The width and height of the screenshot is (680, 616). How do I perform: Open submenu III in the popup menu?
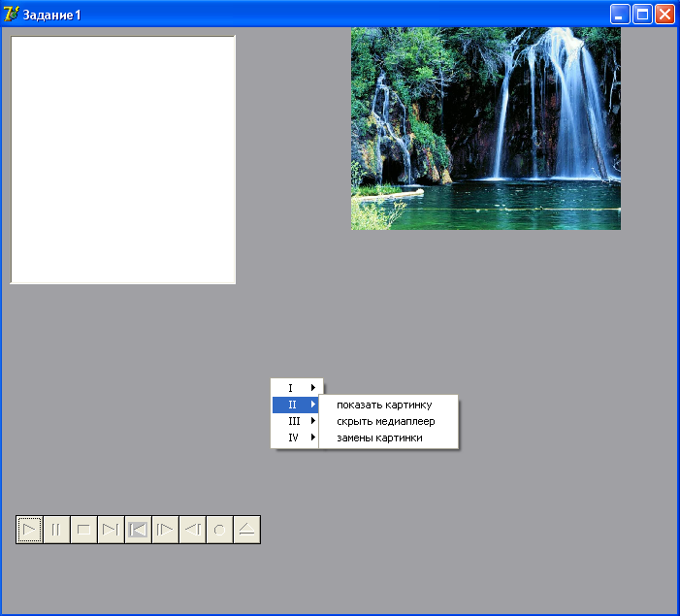(296, 421)
